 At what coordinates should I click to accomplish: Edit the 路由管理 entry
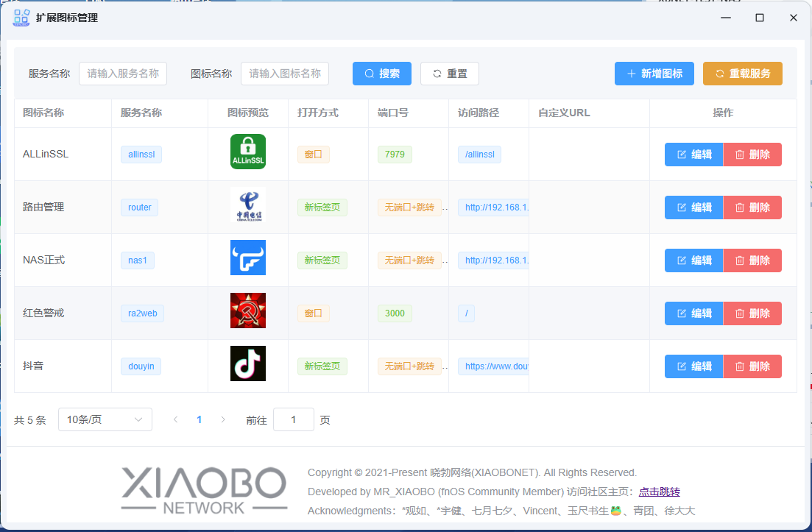pos(694,208)
